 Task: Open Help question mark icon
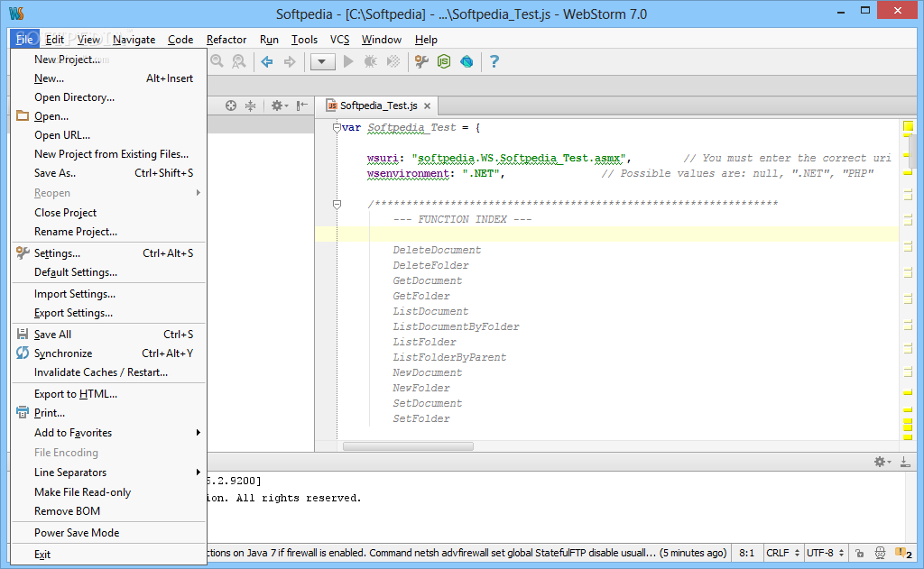tap(494, 61)
